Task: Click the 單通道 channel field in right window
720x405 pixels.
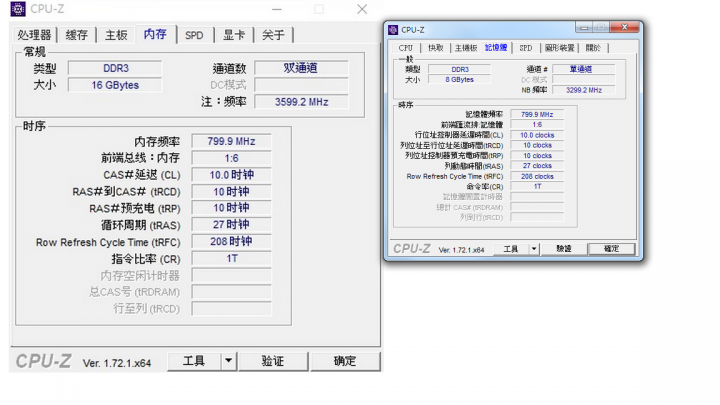Action: tap(584, 69)
